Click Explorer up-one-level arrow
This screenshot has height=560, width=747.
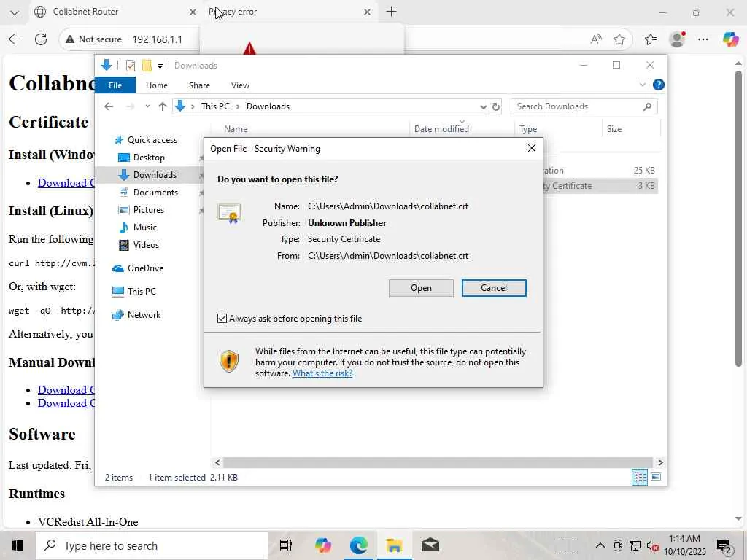pyautogui.click(x=163, y=106)
